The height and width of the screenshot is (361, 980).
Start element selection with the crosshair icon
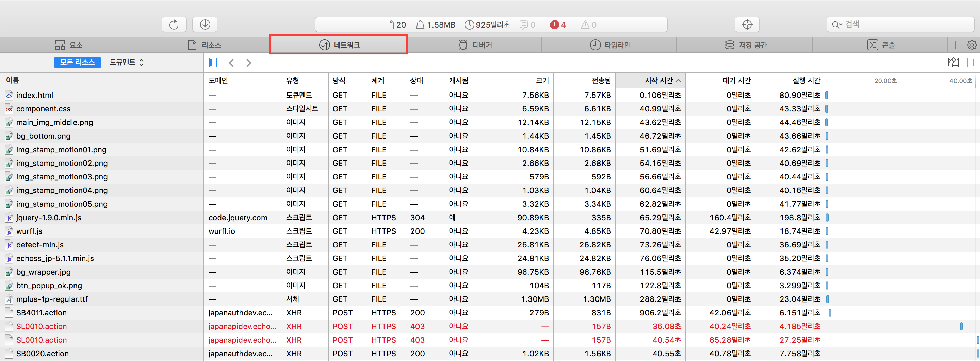747,25
